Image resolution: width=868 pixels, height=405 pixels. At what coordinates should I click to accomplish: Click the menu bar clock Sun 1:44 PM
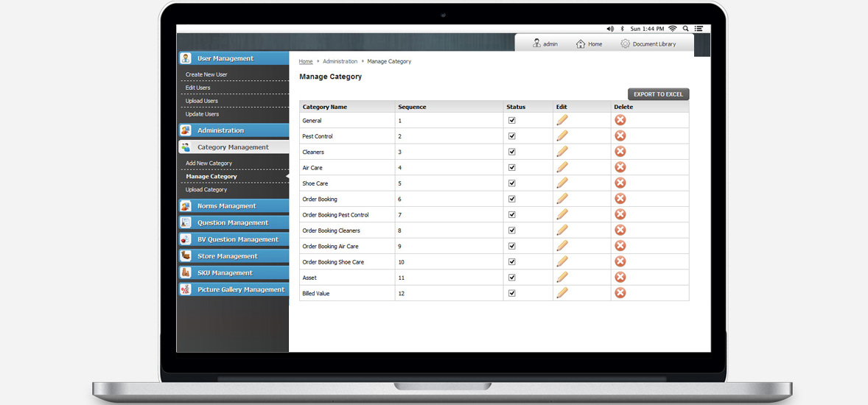pos(648,28)
